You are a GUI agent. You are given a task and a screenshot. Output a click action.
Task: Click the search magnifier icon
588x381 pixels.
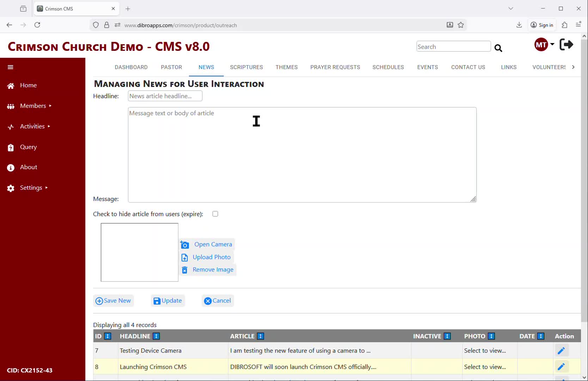point(498,48)
